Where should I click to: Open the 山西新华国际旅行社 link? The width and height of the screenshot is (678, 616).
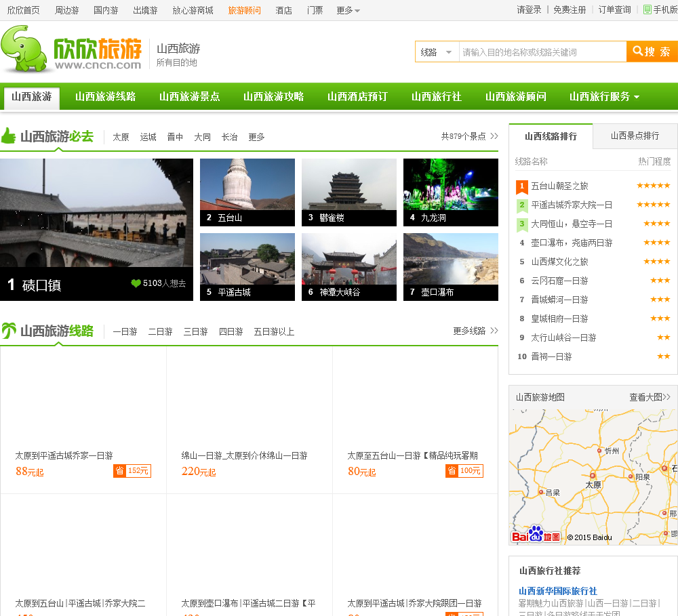(558, 591)
